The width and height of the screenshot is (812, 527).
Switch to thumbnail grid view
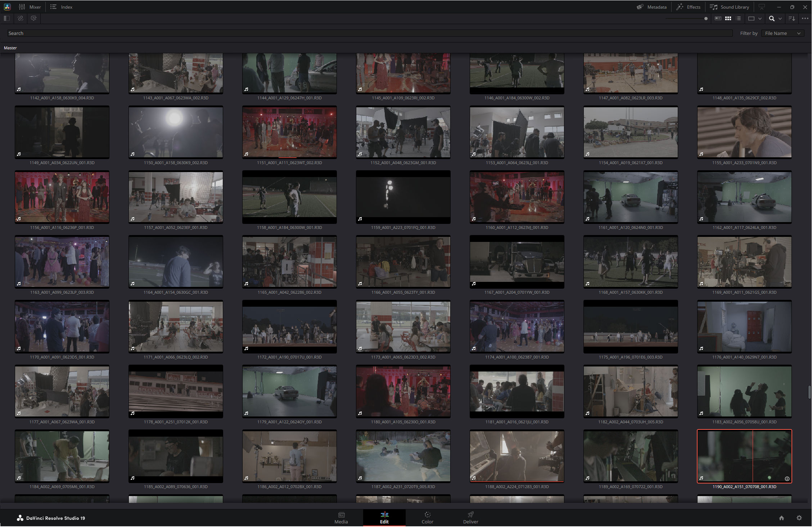coord(728,18)
